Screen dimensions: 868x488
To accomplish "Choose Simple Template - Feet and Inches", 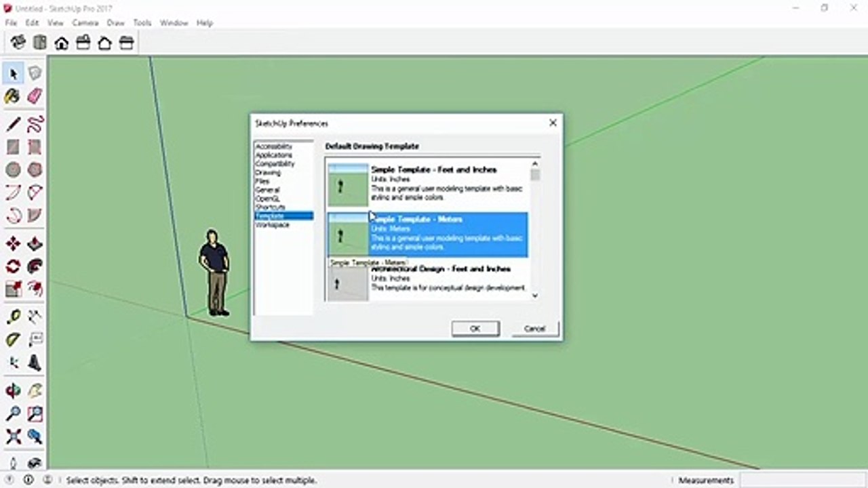I will point(427,184).
